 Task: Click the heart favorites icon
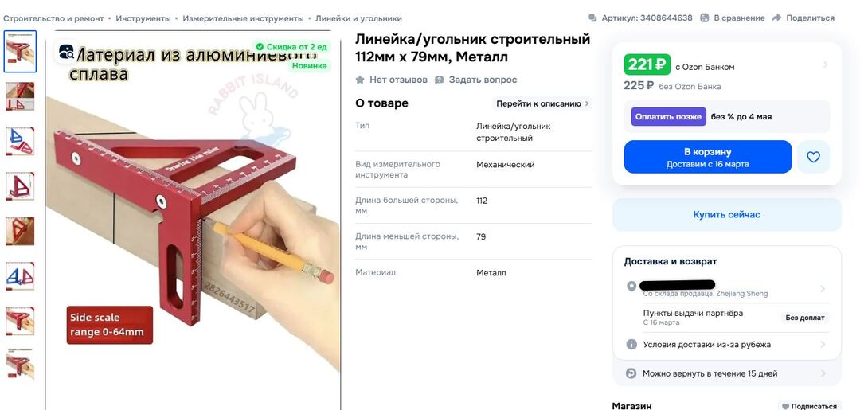point(812,157)
